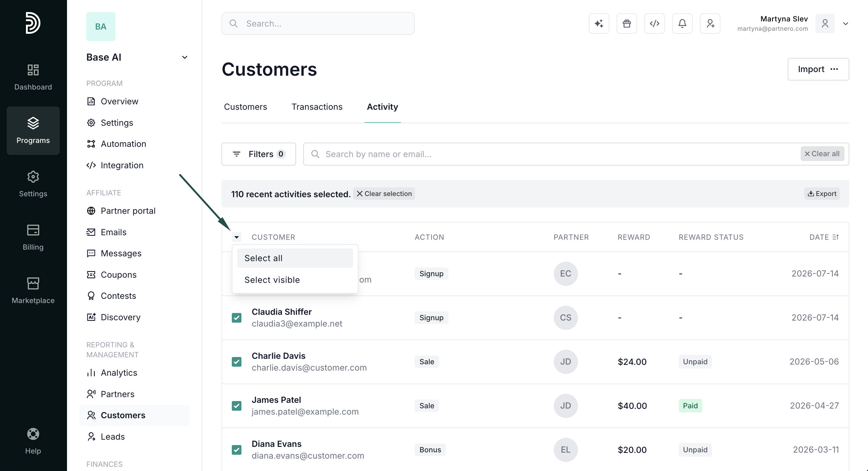Switch to the Transactions tab
Image resolution: width=868 pixels, height=471 pixels.
317,107
